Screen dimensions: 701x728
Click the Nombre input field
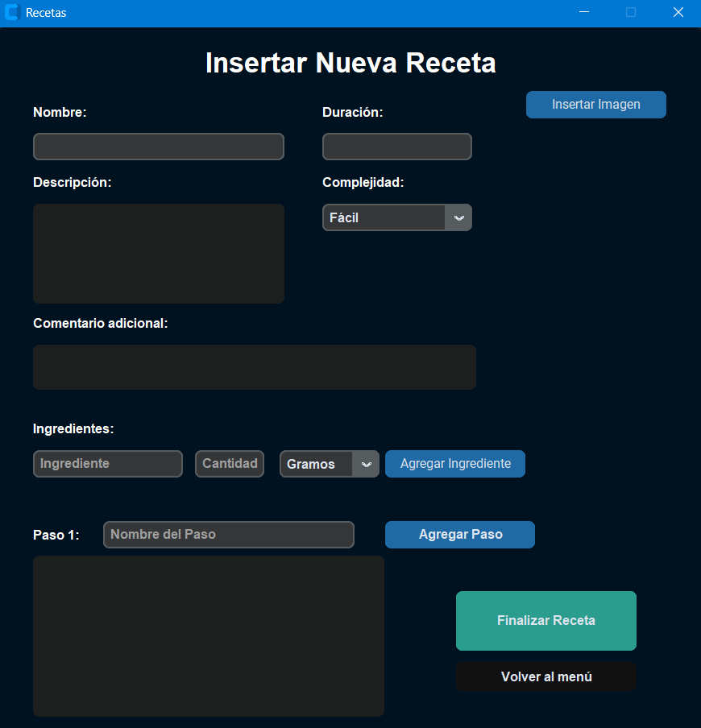pyautogui.click(x=158, y=147)
